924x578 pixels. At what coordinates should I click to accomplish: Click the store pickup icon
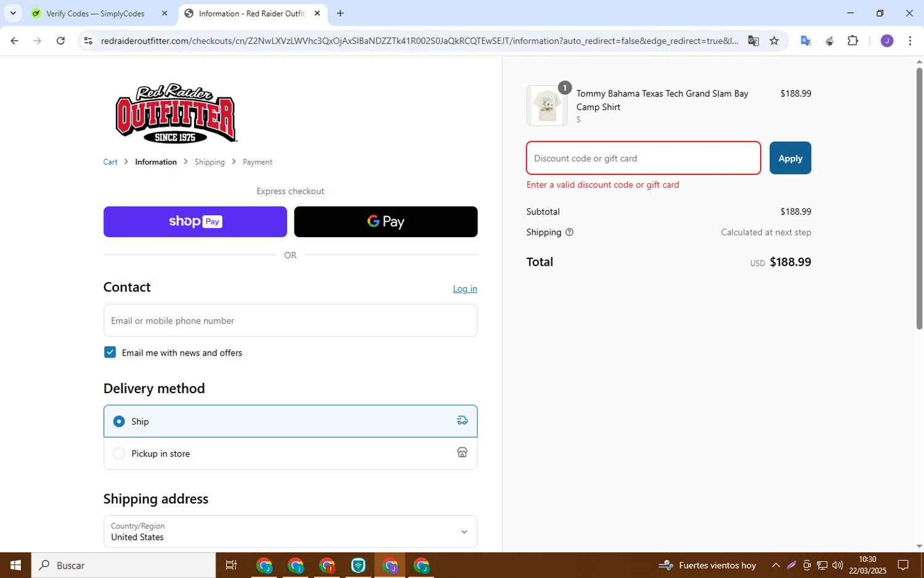pos(462,452)
